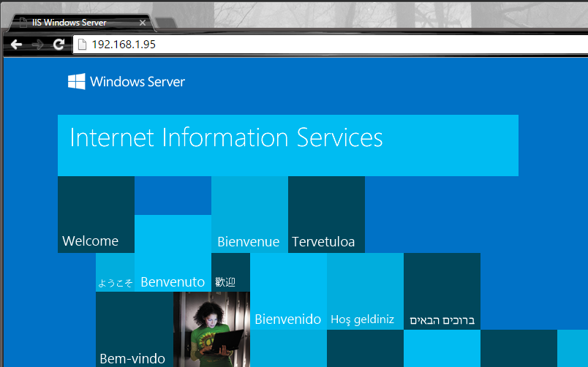
Task: Click the Internet Information Services banner
Action: pos(288,145)
